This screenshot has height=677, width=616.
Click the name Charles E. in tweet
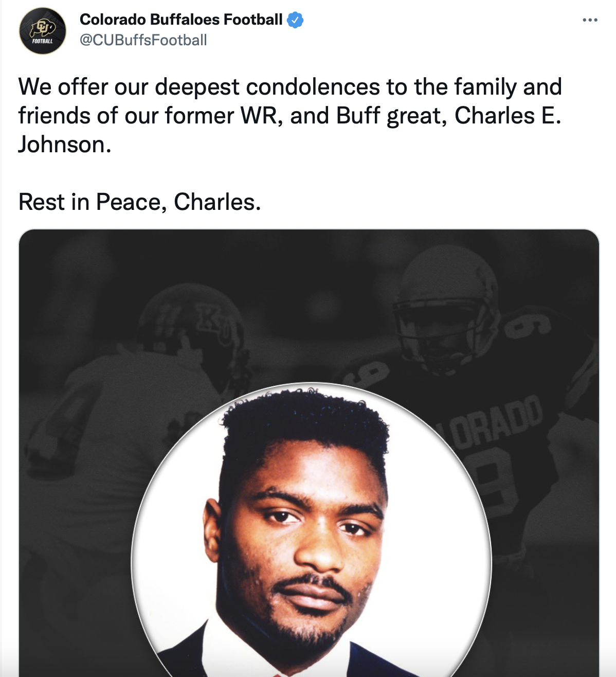coord(508,116)
